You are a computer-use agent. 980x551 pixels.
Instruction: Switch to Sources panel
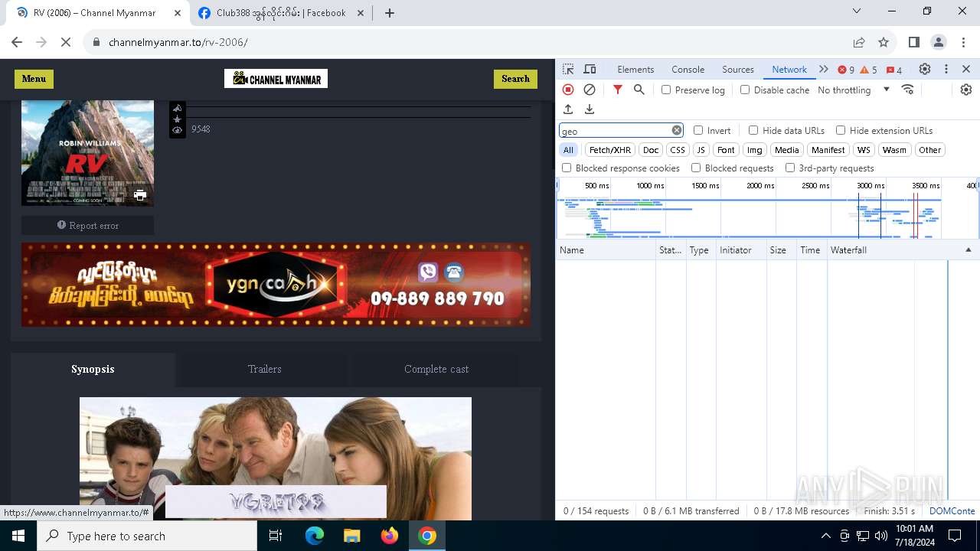click(x=738, y=69)
